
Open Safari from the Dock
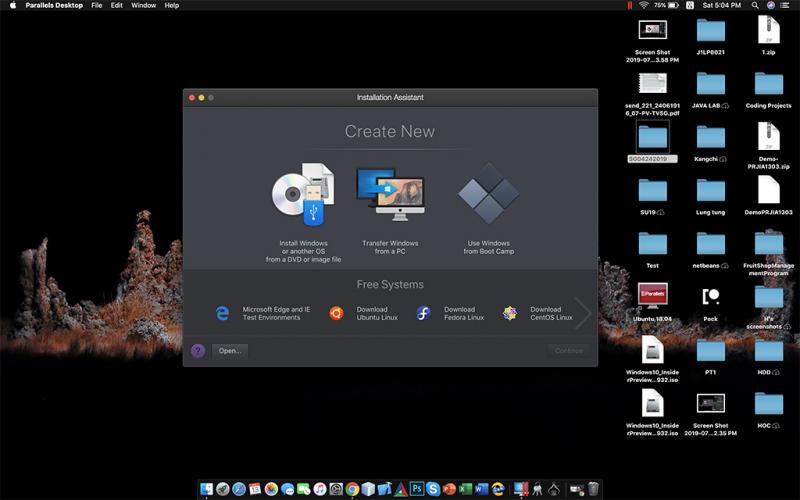(239, 489)
